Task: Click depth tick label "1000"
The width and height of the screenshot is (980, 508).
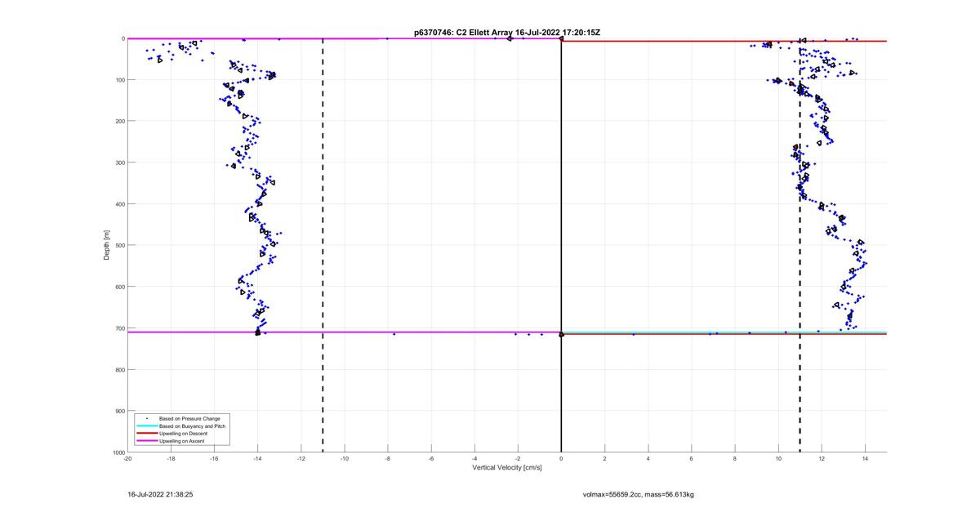Action: pos(118,452)
